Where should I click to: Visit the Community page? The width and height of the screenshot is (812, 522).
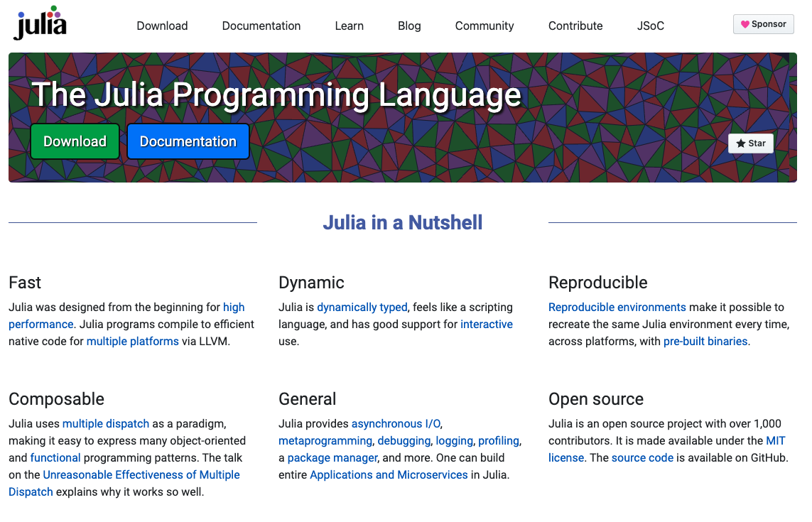[x=484, y=26]
